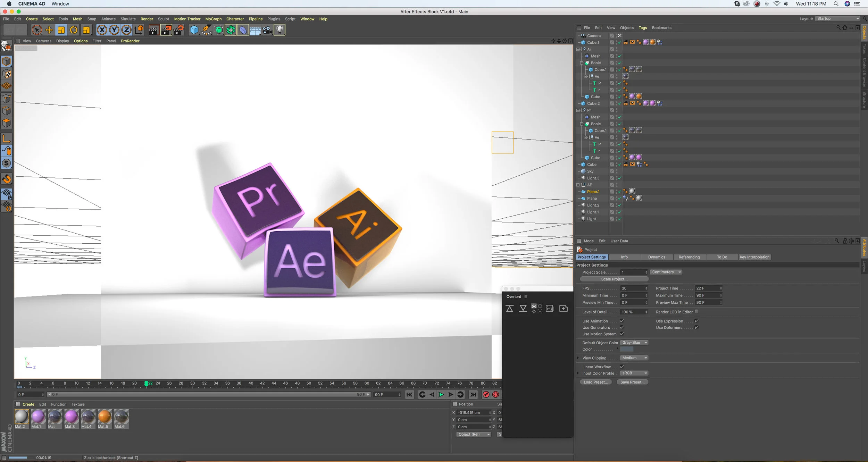Click the default object Color swatch
Screen dimensions: 868x462
point(627,349)
